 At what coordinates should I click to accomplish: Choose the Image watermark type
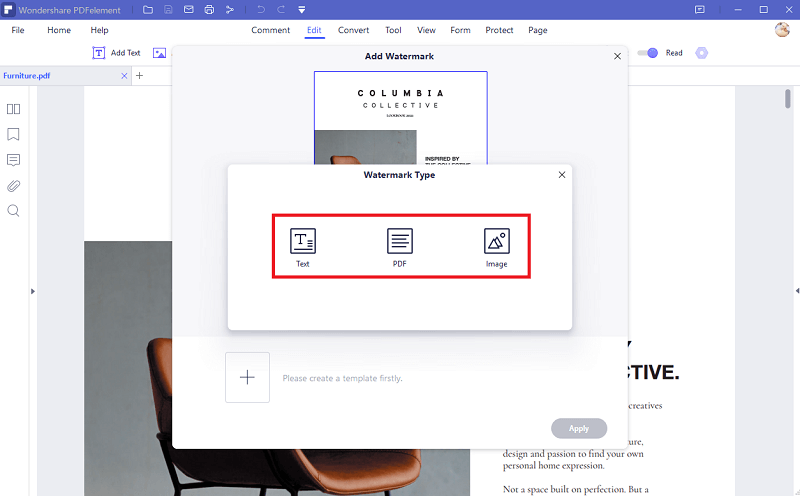click(496, 247)
